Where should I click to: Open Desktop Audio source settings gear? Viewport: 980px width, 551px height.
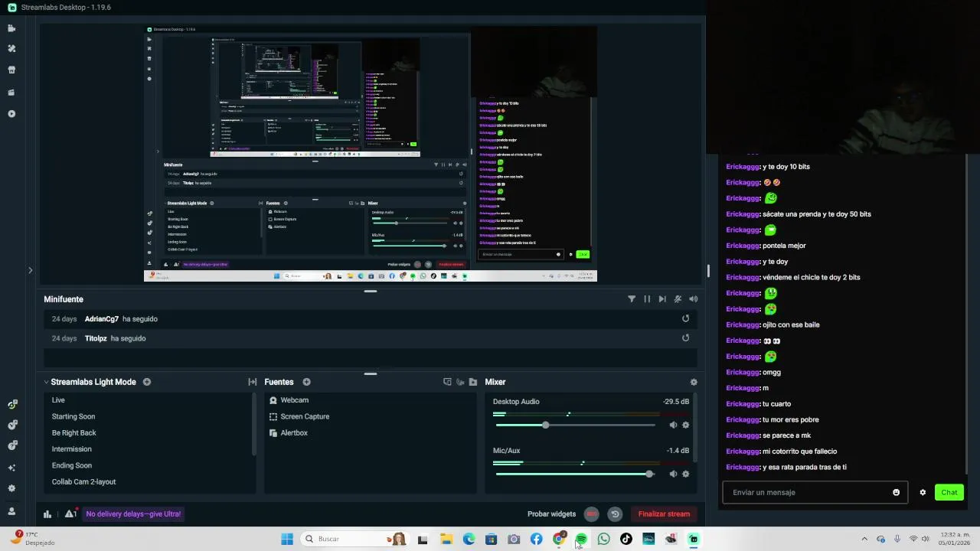685,425
